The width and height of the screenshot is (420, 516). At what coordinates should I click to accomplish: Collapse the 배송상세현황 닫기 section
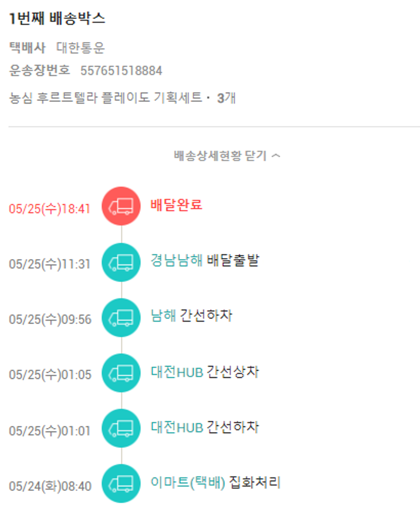pos(221,156)
